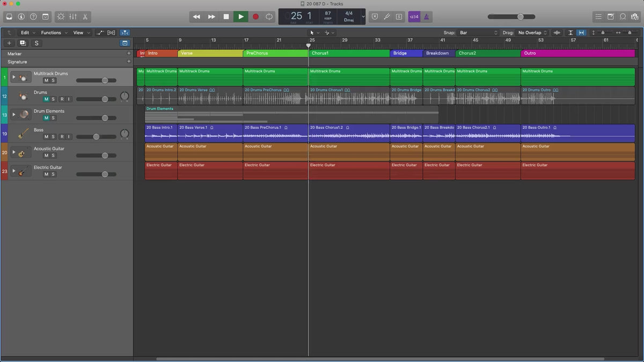644x362 pixels.
Task: Open the Smart Controls panel
Action: pyautogui.click(x=60, y=17)
